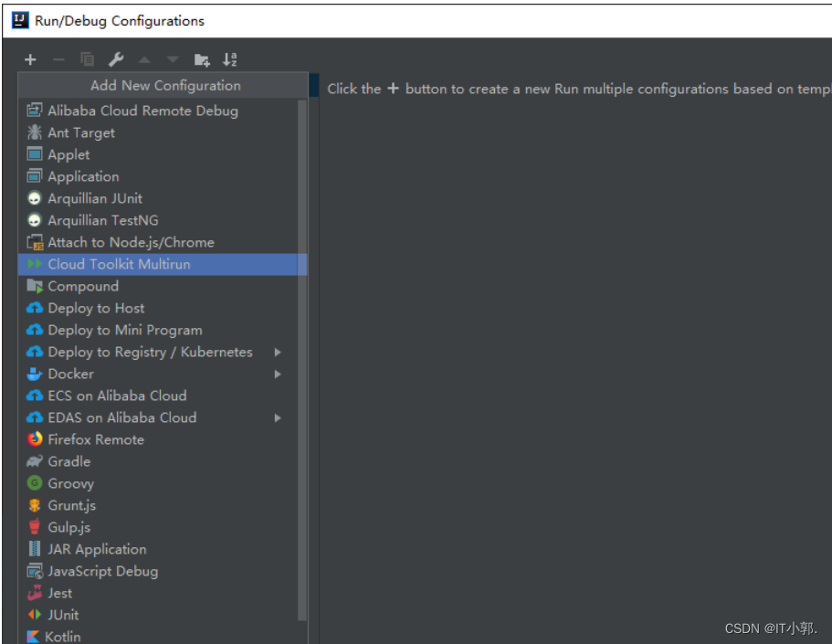Click the Groovy green circle icon

(35, 483)
